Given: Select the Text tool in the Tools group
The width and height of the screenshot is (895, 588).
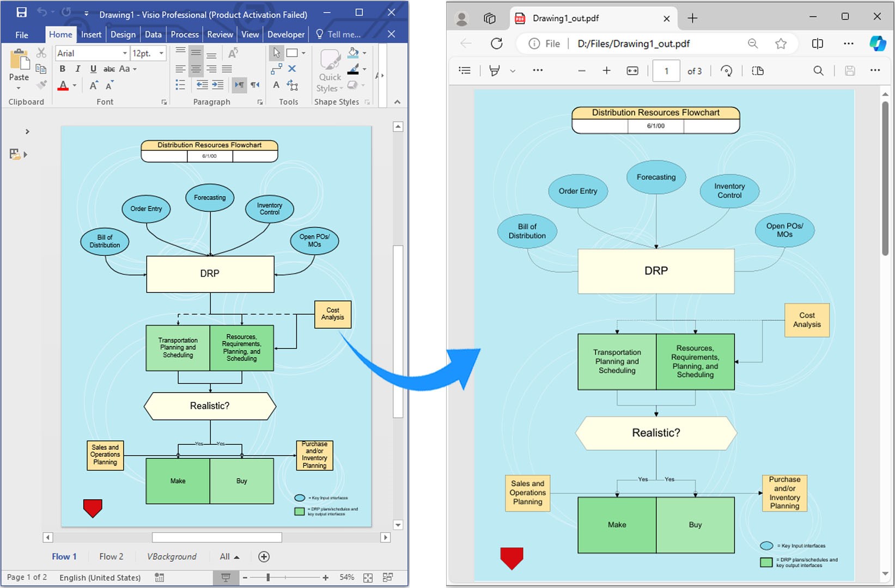Looking at the screenshot, I should coord(276,85).
